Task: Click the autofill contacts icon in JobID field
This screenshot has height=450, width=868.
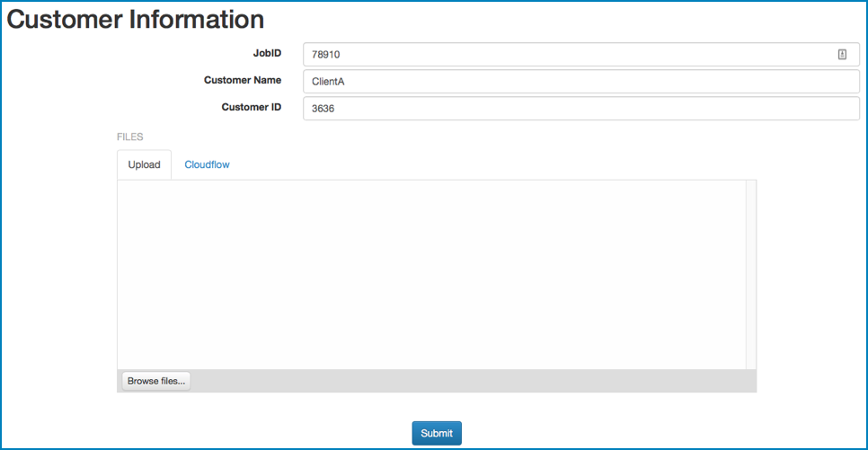Action: [x=842, y=54]
